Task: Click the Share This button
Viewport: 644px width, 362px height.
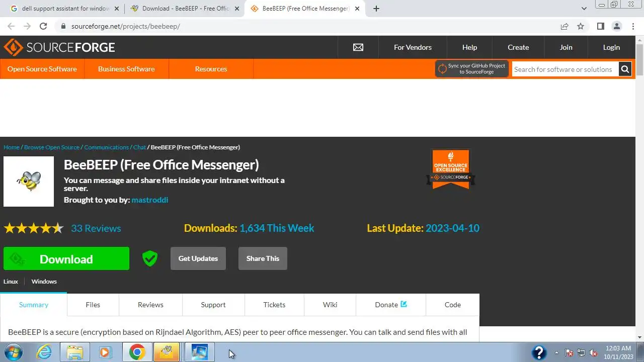Action: [263, 258]
